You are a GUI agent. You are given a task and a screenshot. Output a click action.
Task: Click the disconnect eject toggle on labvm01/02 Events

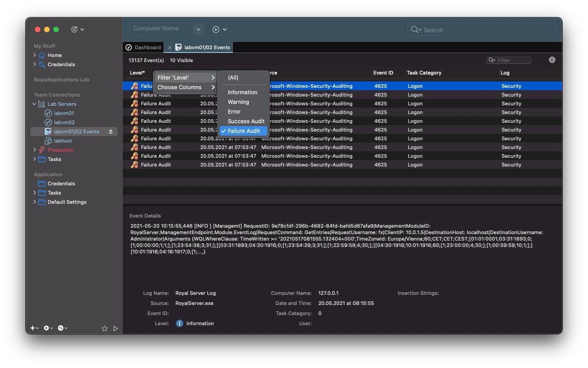(x=110, y=131)
